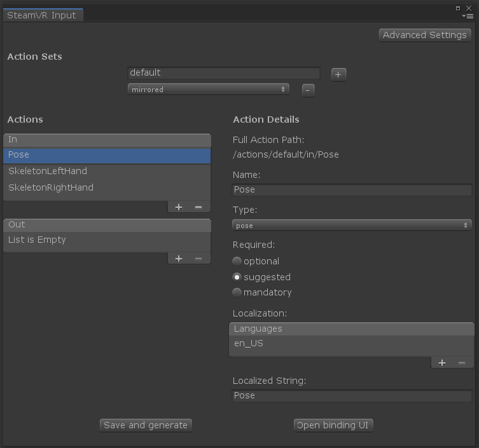Select the SkeletonRightHand action

pos(107,187)
